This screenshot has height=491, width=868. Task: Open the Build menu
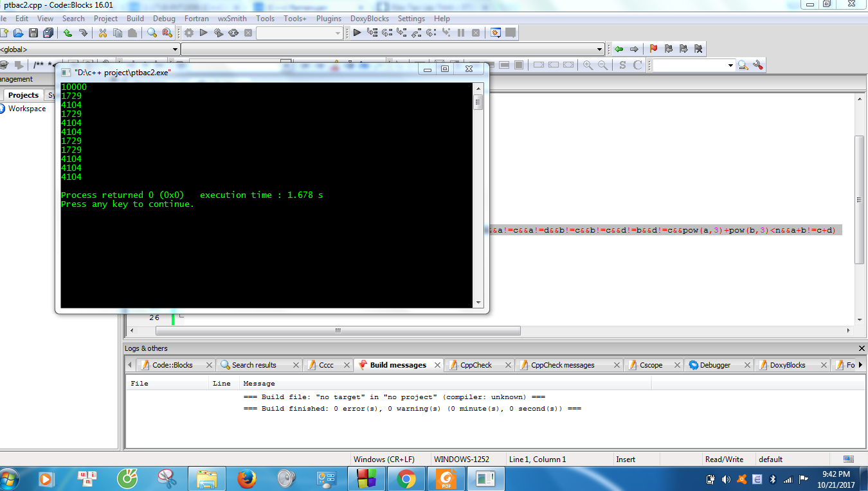[x=135, y=19]
